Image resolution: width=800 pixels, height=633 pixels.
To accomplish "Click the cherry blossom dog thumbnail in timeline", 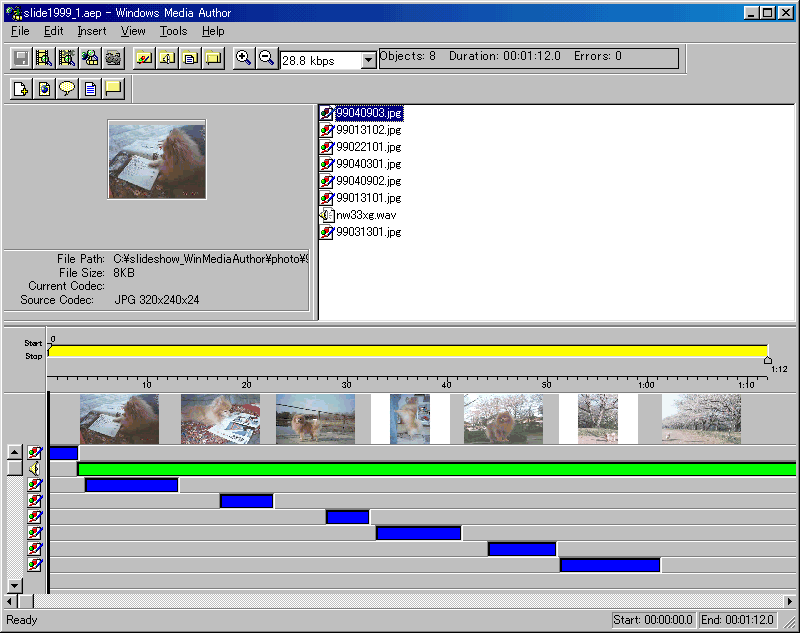I will coord(503,419).
